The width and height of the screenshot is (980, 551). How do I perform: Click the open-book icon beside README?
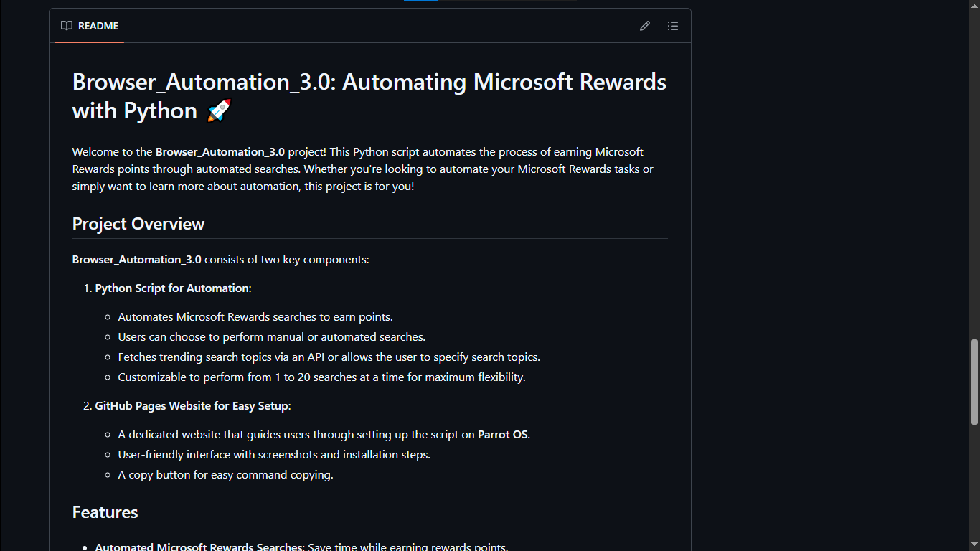pos(66,25)
